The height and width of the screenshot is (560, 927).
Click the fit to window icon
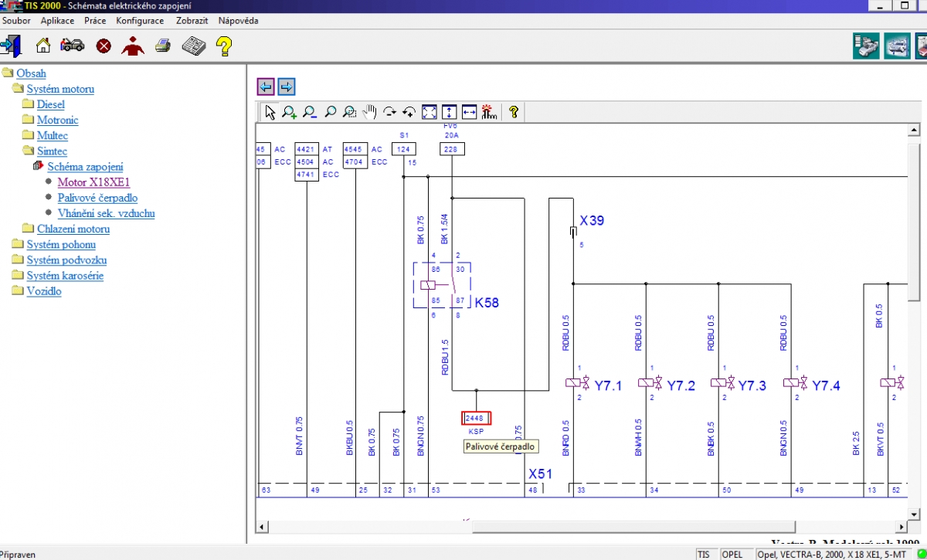pyautogui.click(x=430, y=112)
